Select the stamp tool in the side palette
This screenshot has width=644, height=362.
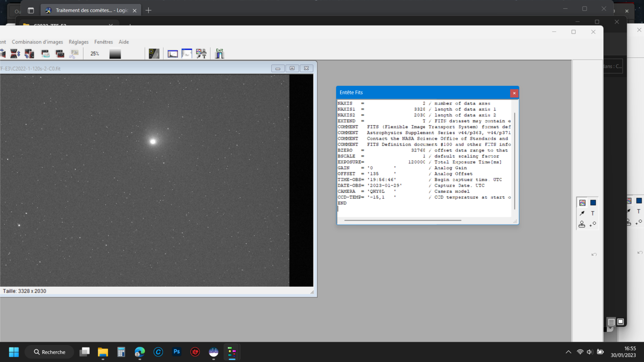point(582,224)
